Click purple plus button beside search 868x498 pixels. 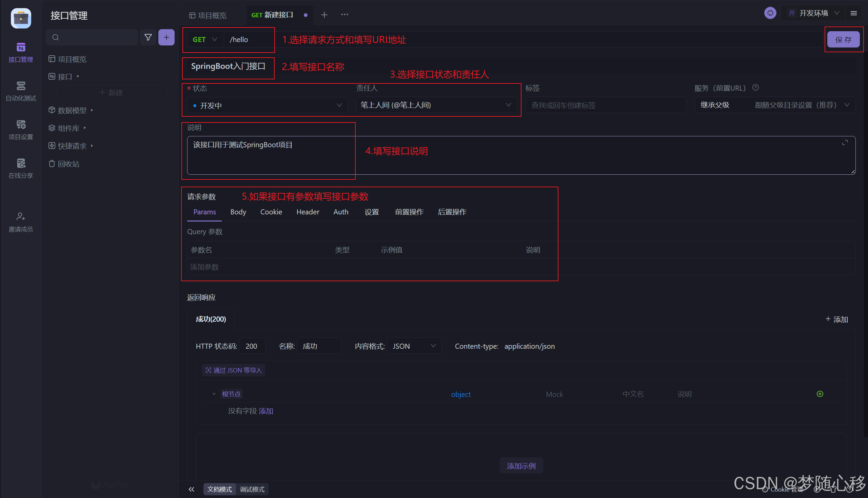(x=166, y=37)
